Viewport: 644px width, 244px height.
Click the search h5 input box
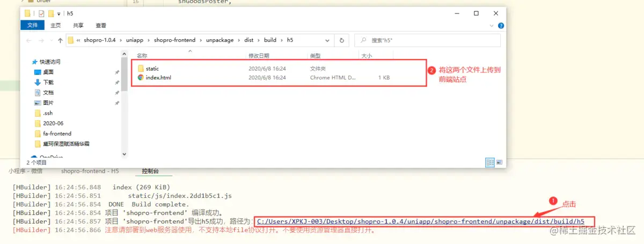point(427,40)
